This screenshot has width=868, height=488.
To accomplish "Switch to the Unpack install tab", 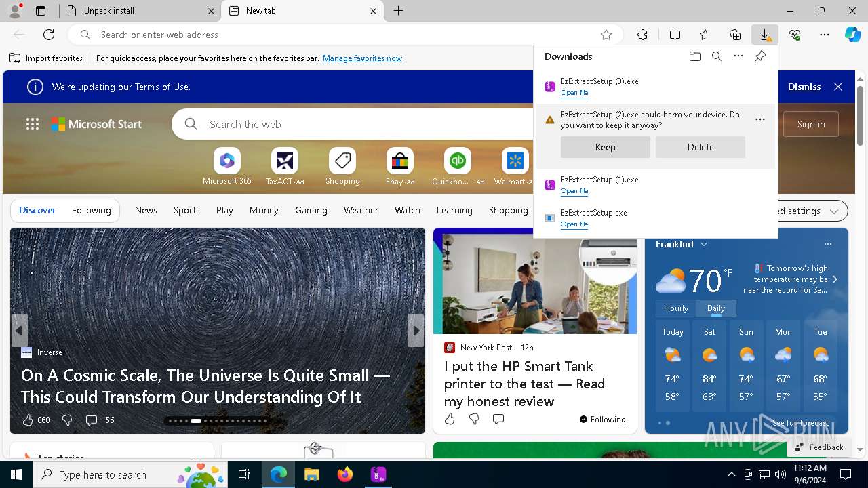I will click(141, 11).
